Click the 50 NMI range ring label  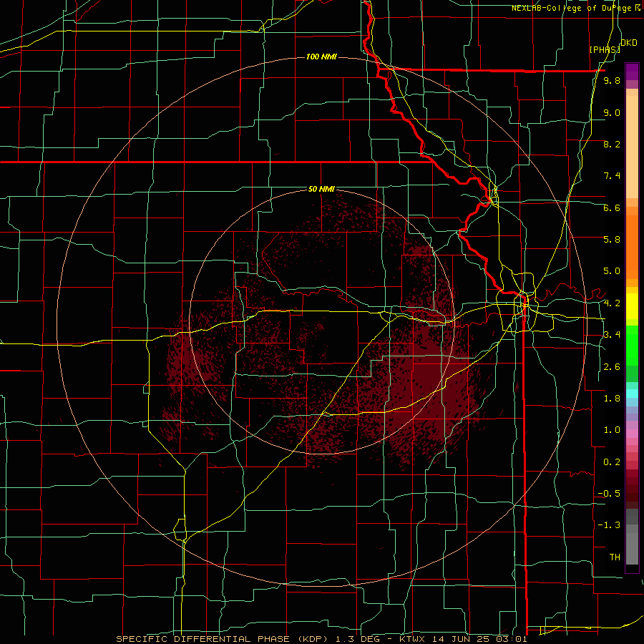tap(321, 189)
